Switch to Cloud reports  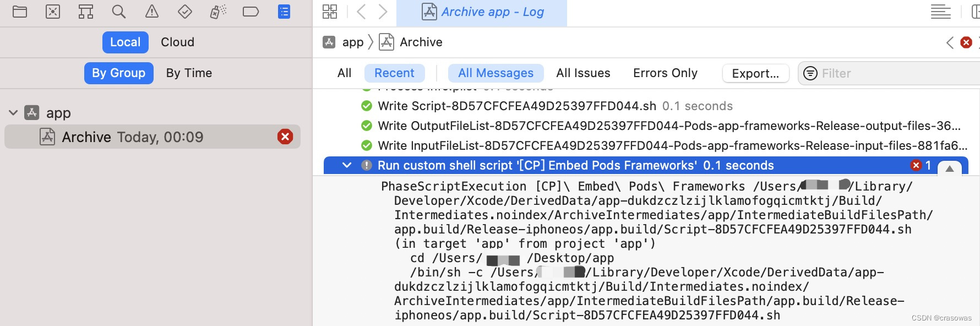(177, 42)
